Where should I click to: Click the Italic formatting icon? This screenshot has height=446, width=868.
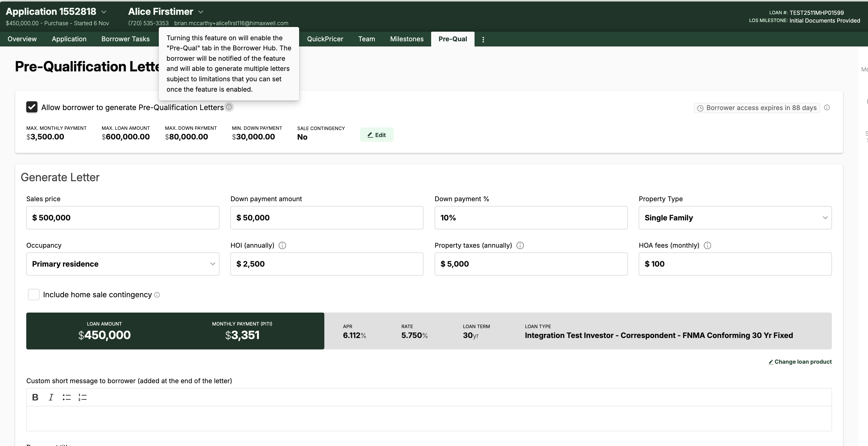(x=51, y=397)
